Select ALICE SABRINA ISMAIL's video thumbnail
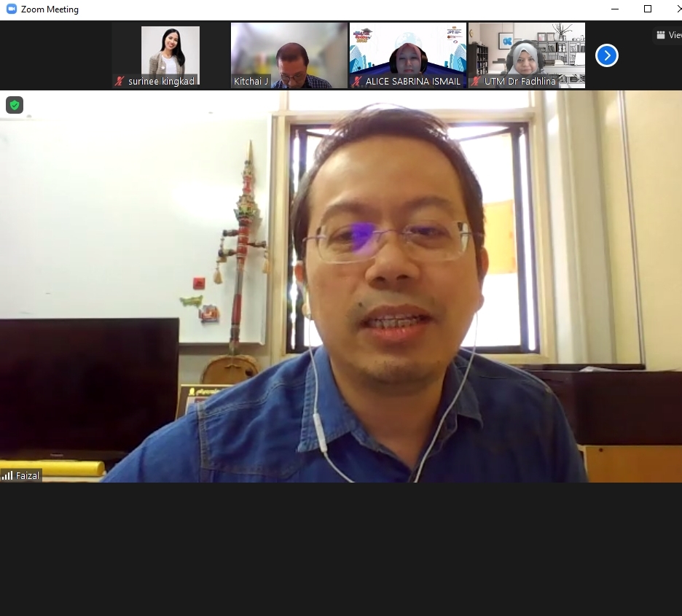Viewport: 682px width, 616px height. (408, 50)
